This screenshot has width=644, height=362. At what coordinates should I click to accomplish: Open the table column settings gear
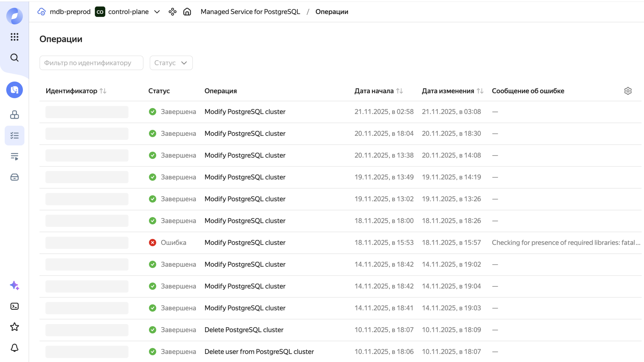pos(628,91)
